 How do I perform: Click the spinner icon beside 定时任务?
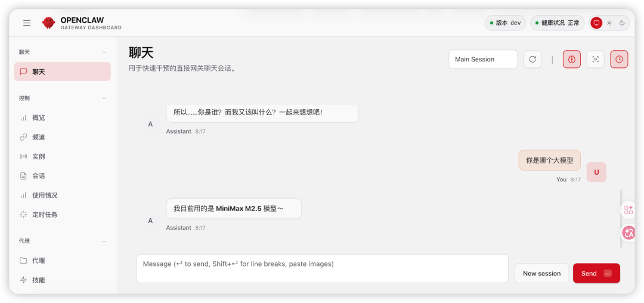pyautogui.click(x=23, y=214)
